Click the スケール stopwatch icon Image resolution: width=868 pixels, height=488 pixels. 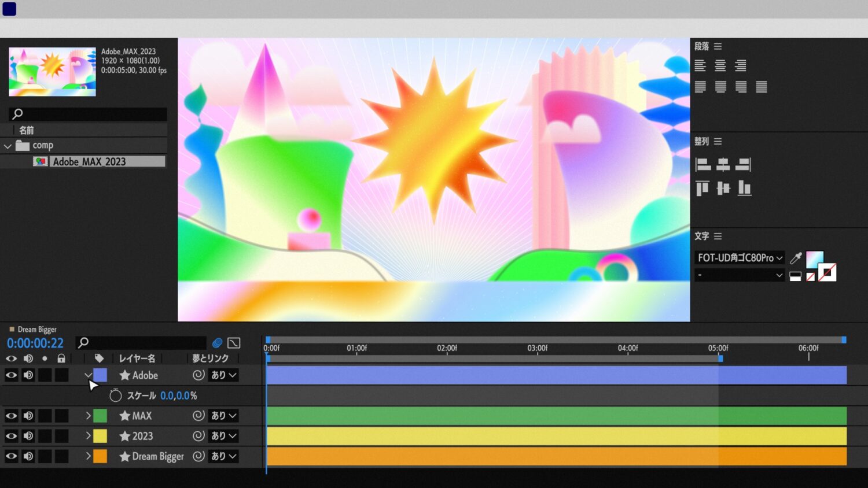coord(116,395)
